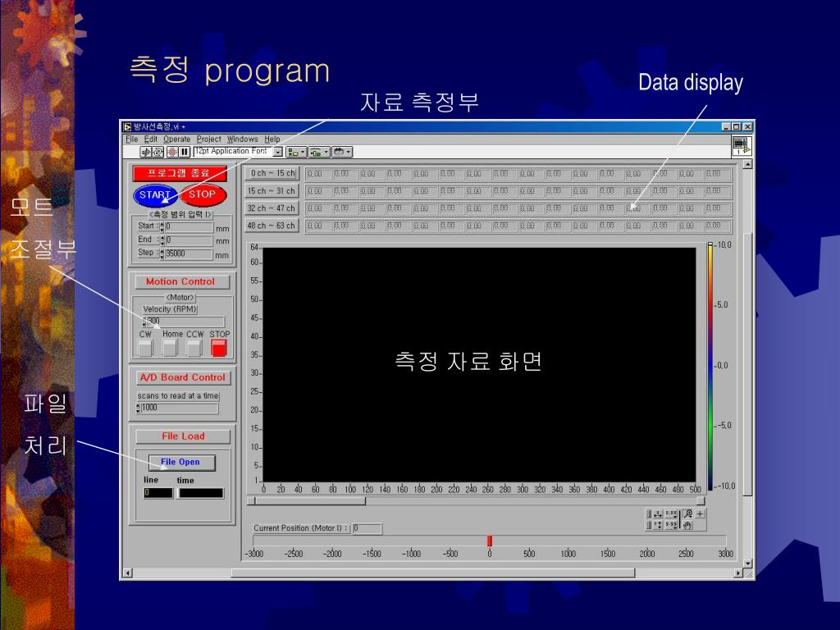Click the color ramp scale beside the graph

pyautogui.click(x=710, y=365)
